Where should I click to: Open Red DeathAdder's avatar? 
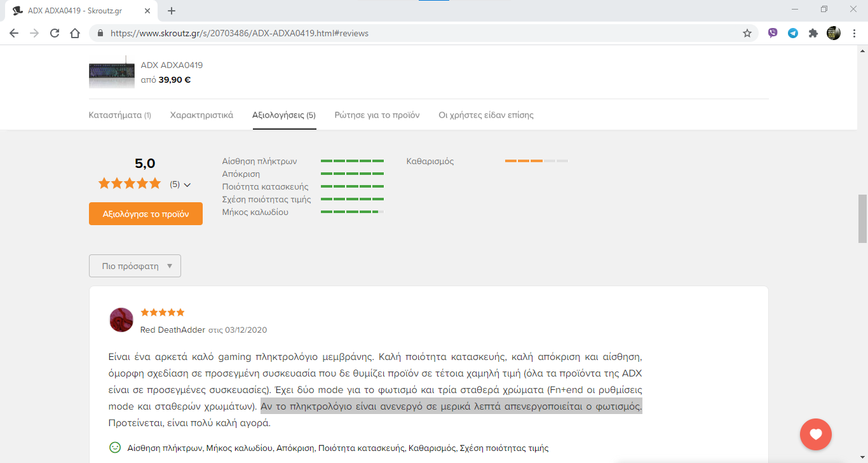pyautogui.click(x=121, y=320)
